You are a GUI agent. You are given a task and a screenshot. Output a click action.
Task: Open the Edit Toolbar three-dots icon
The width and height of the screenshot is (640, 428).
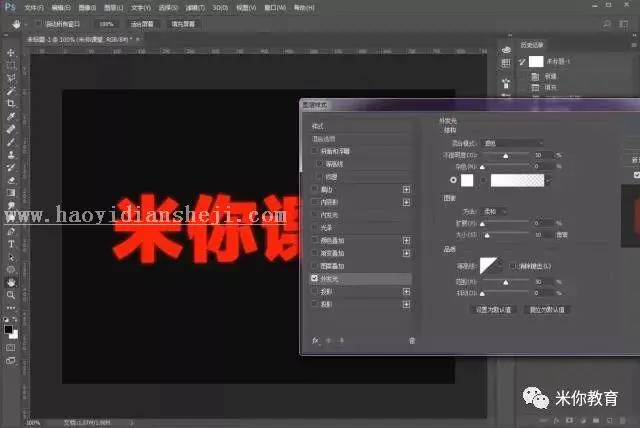point(11,308)
